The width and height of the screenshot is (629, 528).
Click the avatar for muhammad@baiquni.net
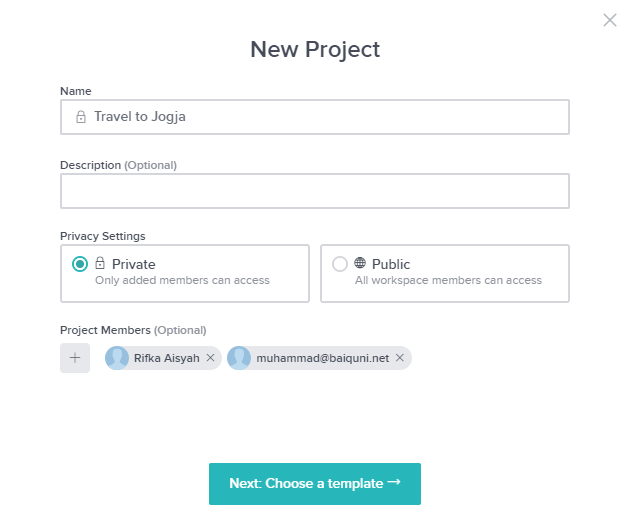[x=240, y=358]
